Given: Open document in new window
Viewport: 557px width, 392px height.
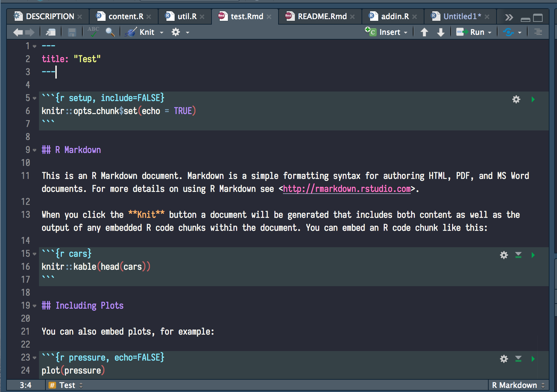Looking at the screenshot, I should [51, 31].
